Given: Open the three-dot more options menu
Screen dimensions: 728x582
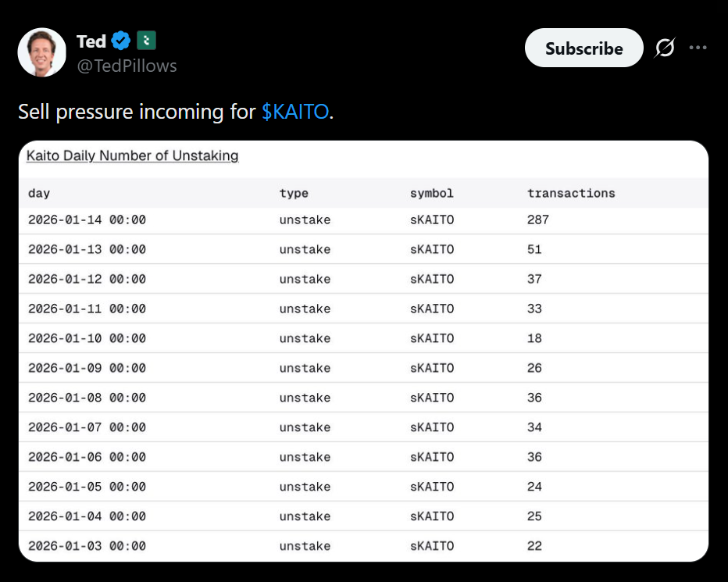Looking at the screenshot, I should [698, 48].
